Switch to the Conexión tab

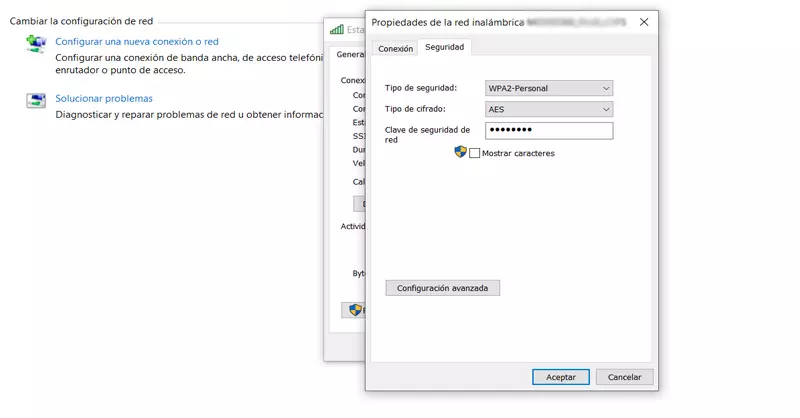tap(395, 48)
